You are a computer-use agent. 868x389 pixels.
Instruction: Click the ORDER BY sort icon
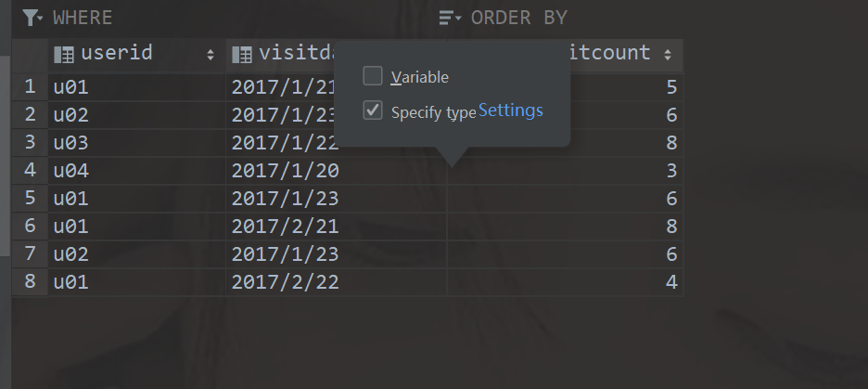pos(450,18)
